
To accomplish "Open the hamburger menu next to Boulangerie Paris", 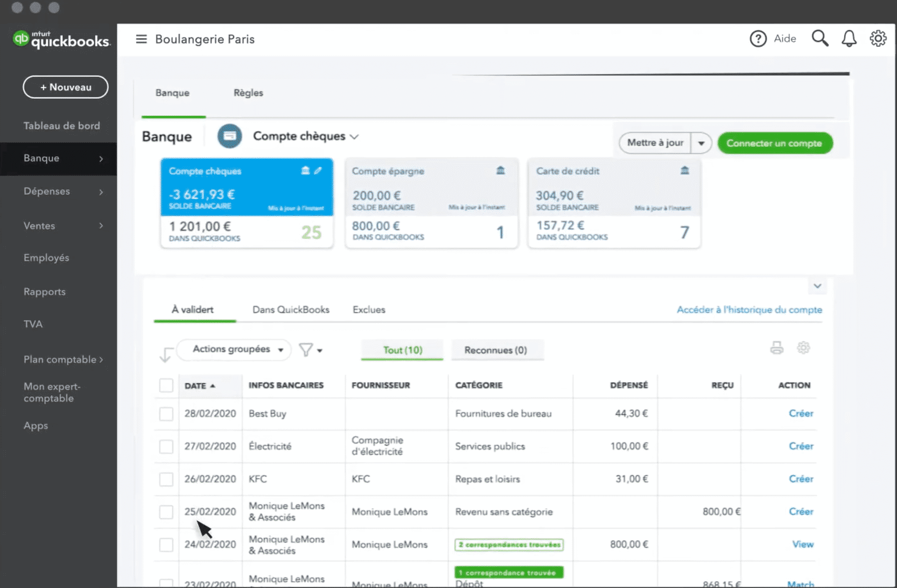I will click(x=141, y=39).
